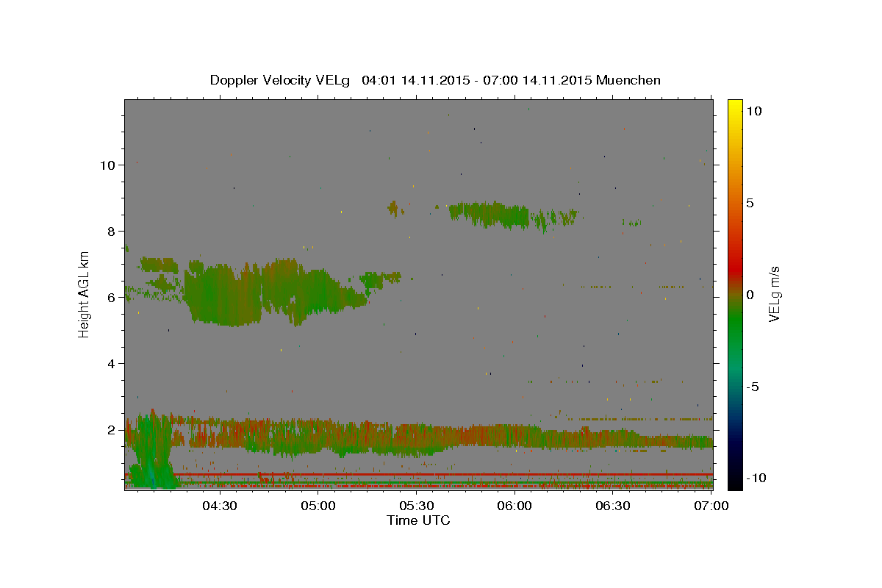Click the colorbar tick label 10

coord(753,111)
